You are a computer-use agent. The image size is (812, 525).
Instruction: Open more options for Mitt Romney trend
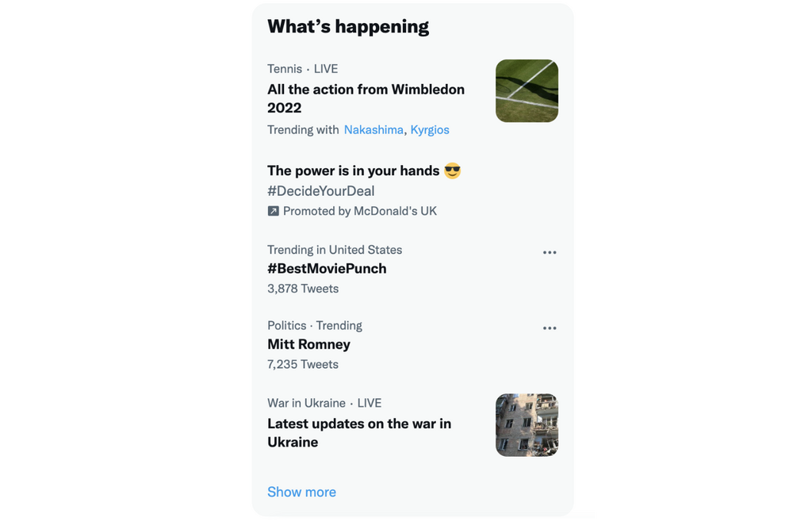tap(550, 328)
